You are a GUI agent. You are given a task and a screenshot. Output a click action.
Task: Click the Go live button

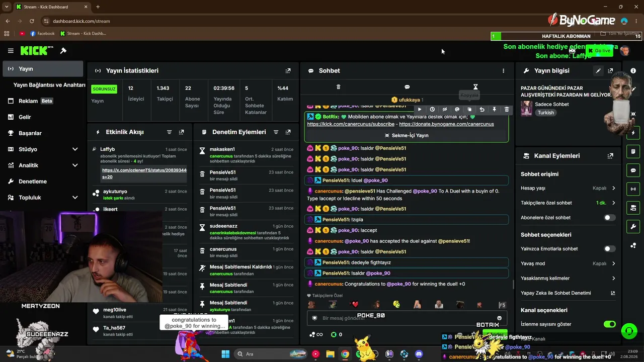pos(599,51)
